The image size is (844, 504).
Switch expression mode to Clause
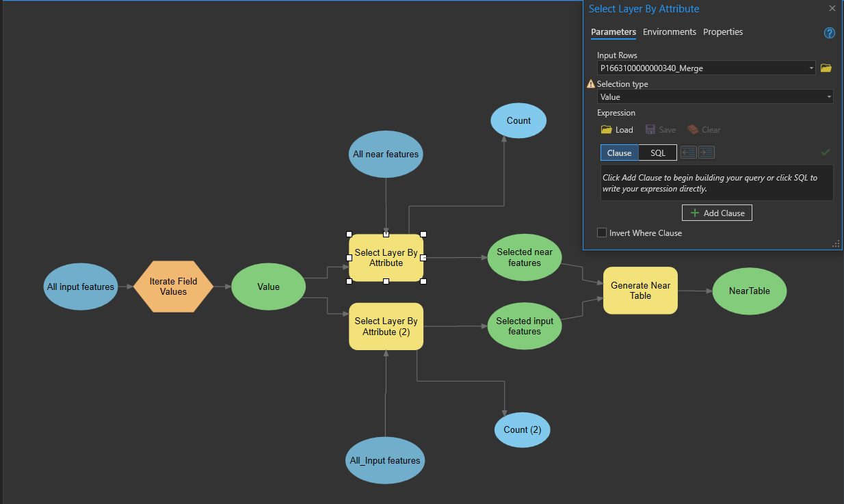click(620, 152)
